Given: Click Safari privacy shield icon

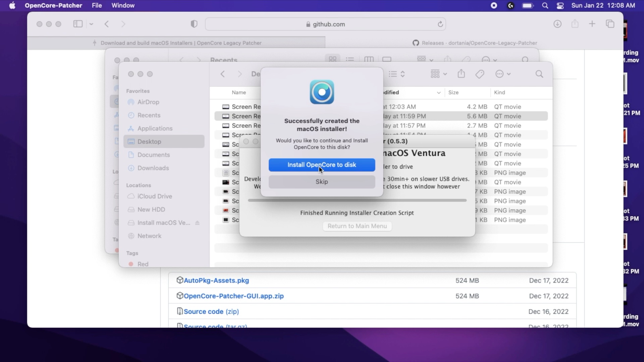Looking at the screenshot, I should pos(194,24).
